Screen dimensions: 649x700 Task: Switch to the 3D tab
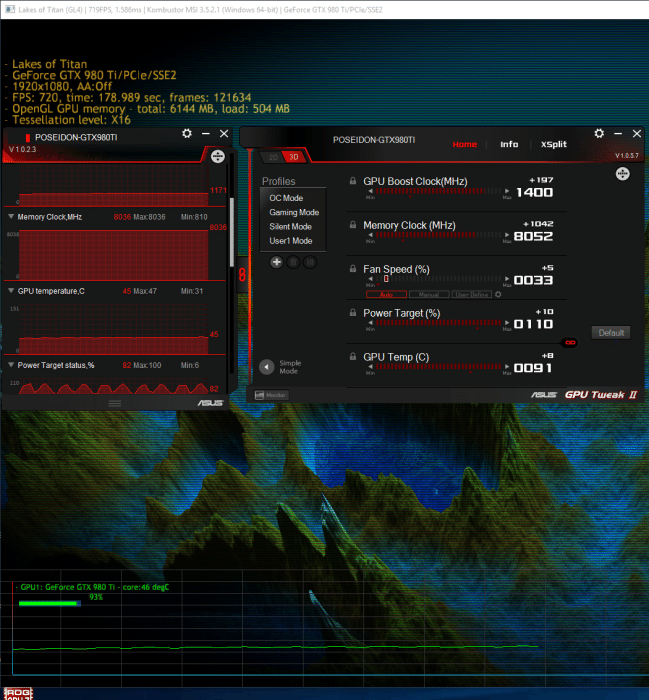294,157
